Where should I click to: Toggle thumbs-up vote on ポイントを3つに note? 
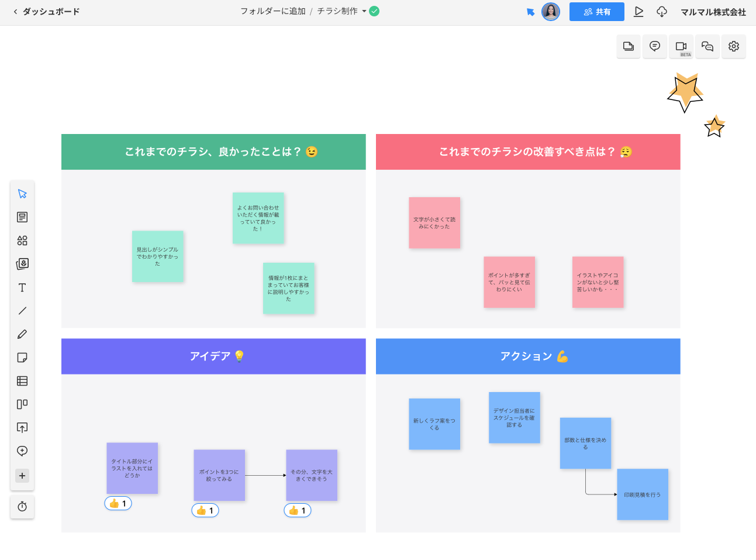[205, 510]
